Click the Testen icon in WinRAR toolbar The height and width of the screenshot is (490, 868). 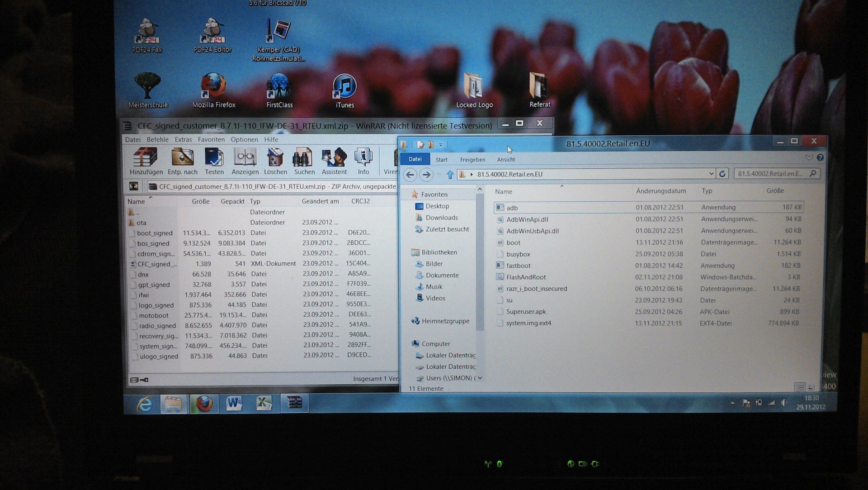point(214,162)
